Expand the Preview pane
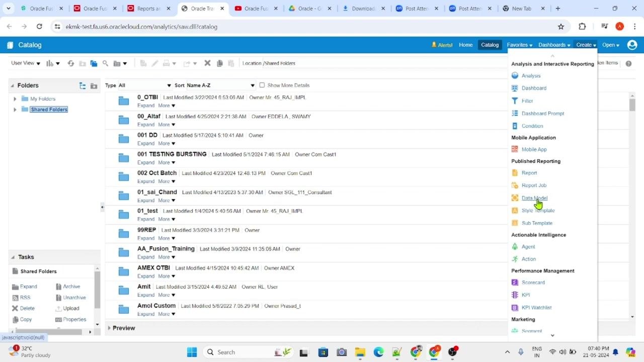Image resolution: width=644 pixels, height=362 pixels. click(x=109, y=328)
